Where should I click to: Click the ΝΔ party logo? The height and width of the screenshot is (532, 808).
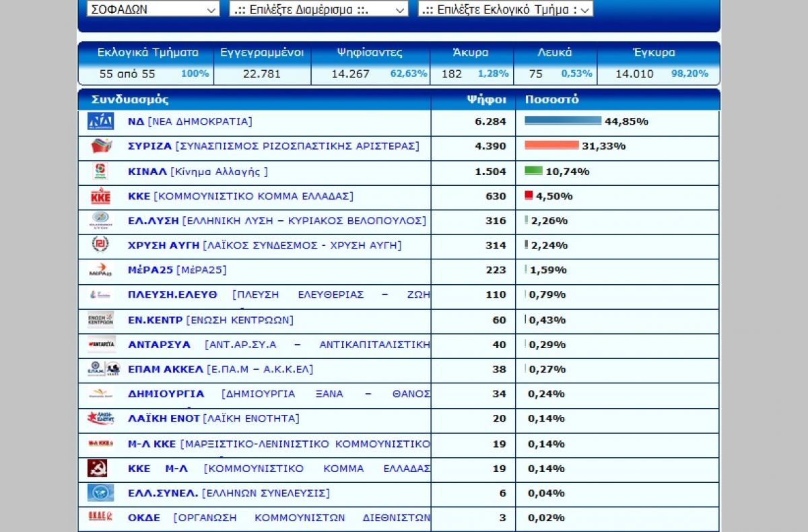101,122
